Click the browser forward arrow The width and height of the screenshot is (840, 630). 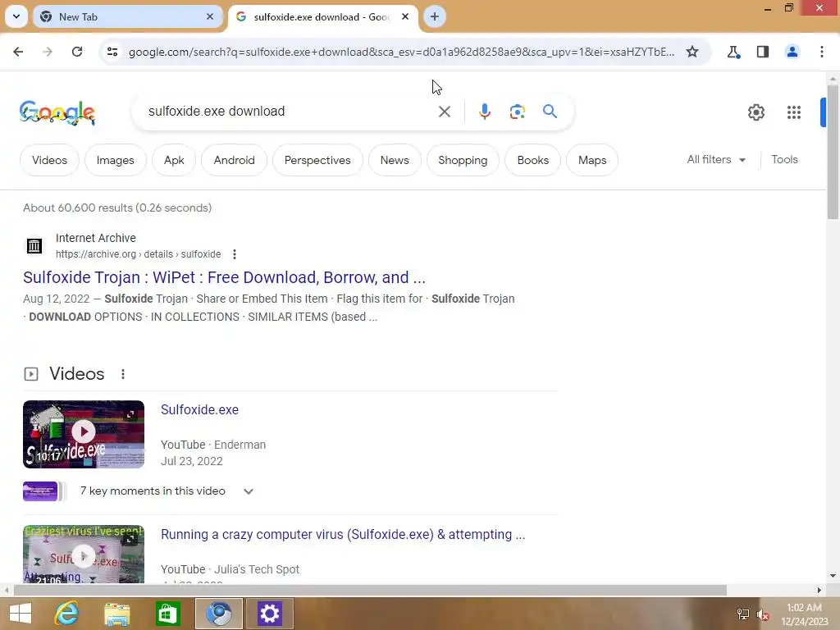pos(48,52)
